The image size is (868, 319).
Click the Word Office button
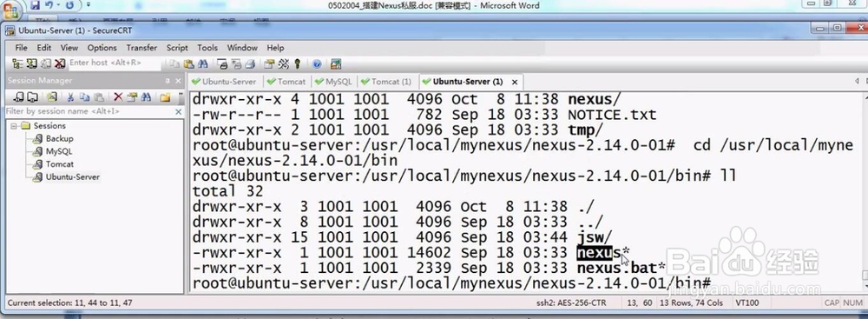pyautogui.click(x=10, y=10)
